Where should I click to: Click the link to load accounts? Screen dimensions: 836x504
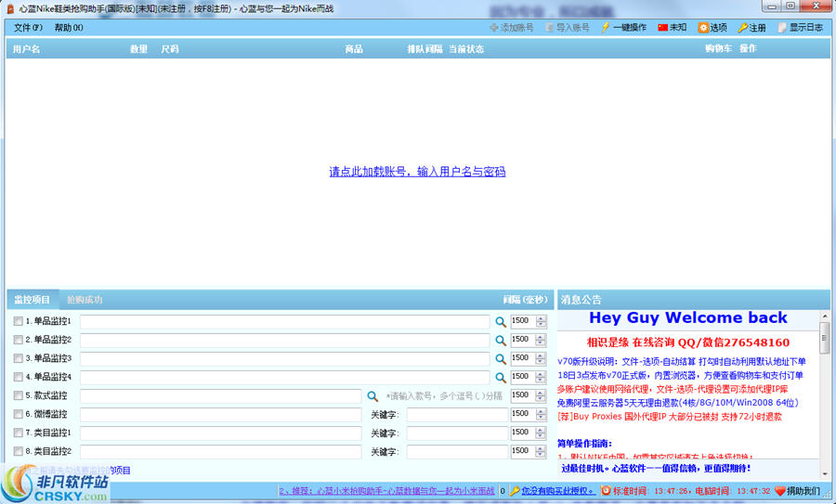417,172
